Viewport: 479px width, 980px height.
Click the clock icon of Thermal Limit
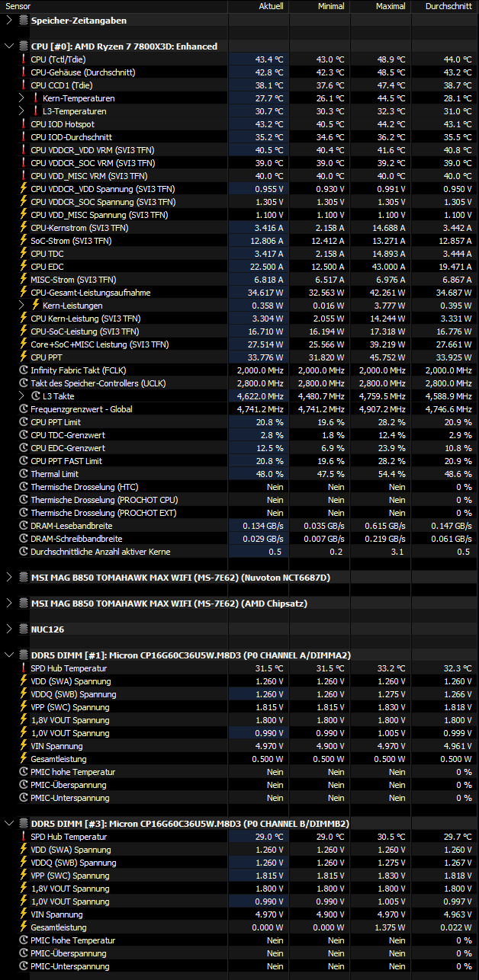(x=23, y=474)
